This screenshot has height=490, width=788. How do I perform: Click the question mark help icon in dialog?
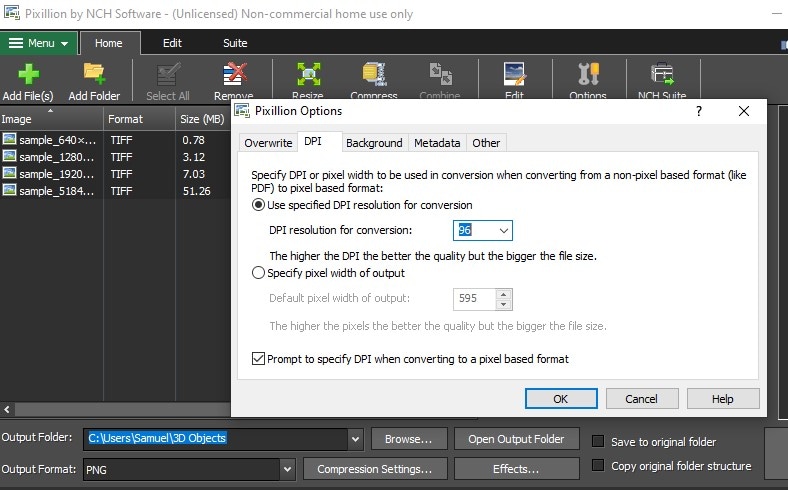[699, 111]
